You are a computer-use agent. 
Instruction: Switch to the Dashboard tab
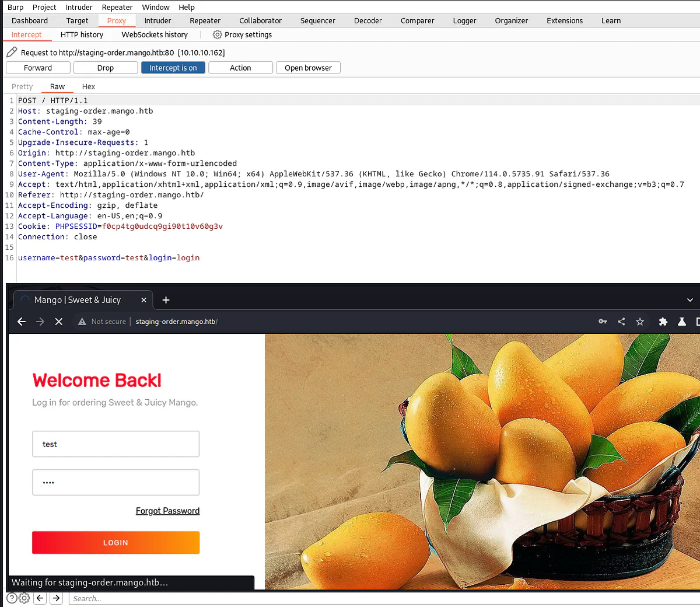tap(30, 20)
